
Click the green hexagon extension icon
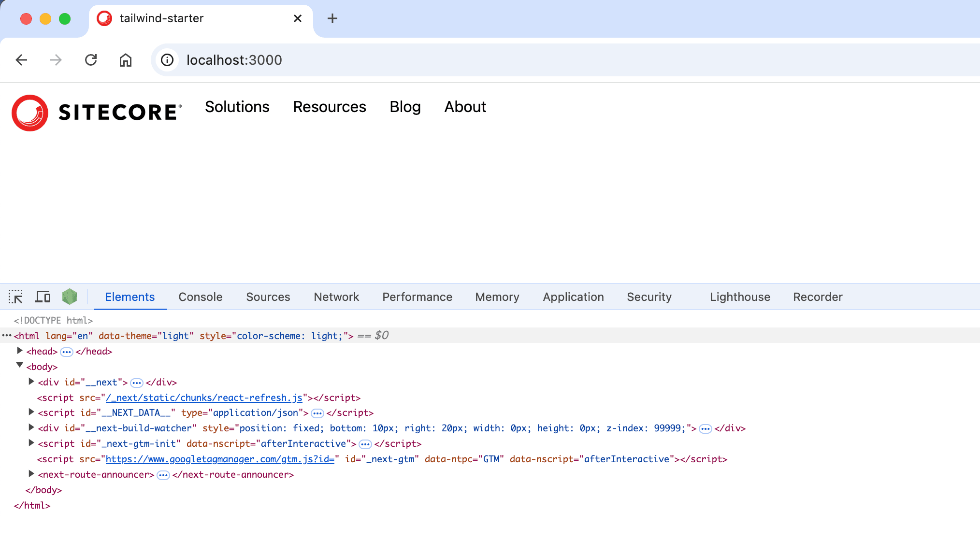click(x=70, y=297)
